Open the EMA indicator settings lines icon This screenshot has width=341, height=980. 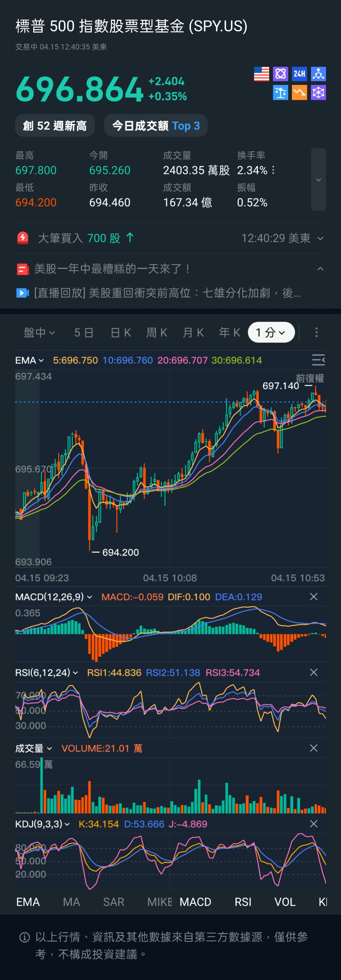click(x=318, y=360)
